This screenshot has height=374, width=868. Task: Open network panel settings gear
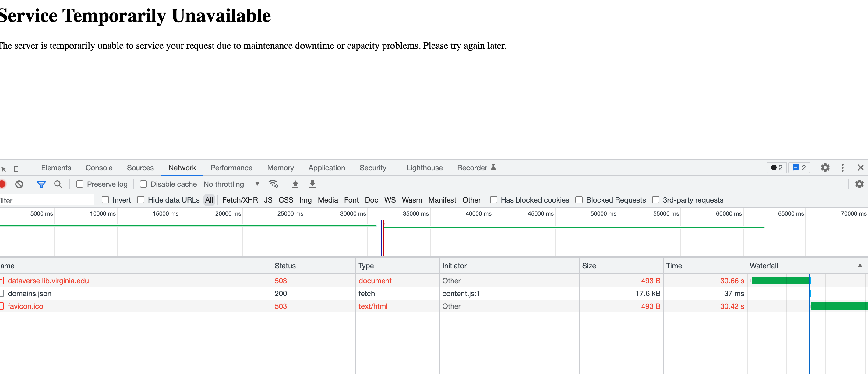coord(859,184)
